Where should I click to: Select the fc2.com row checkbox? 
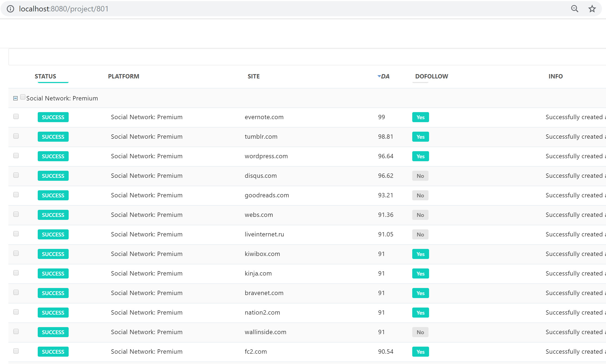click(16, 351)
